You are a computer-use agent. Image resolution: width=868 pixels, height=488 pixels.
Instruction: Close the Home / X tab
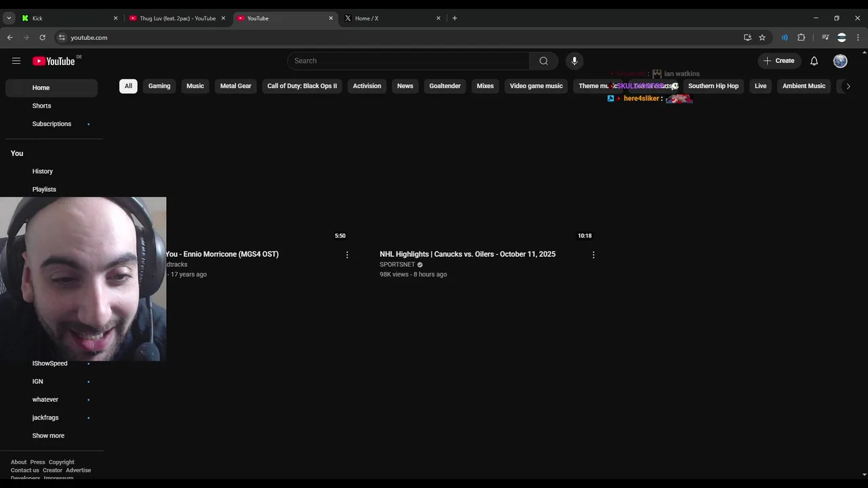coord(438,18)
